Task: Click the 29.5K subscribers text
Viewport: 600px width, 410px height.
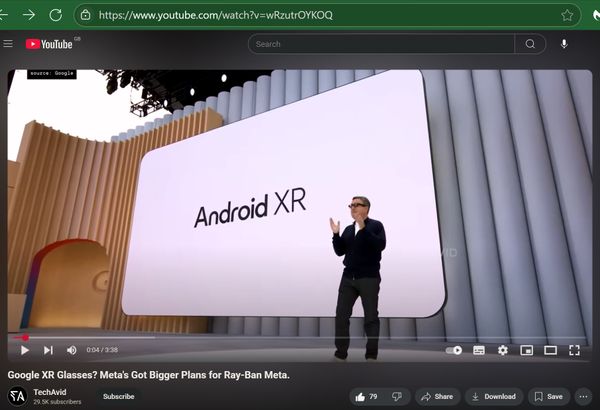Action: tap(57, 402)
